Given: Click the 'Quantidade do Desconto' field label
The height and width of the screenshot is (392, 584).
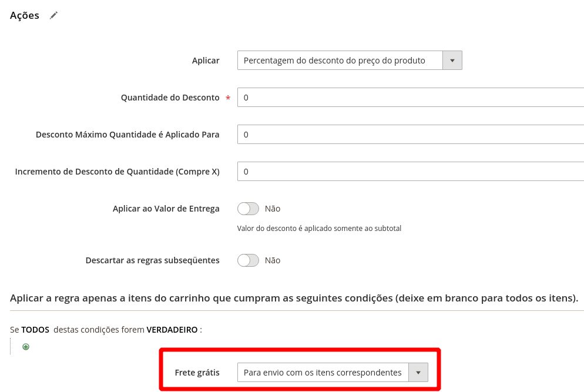Looking at the screenshot, I should (170, 98).
